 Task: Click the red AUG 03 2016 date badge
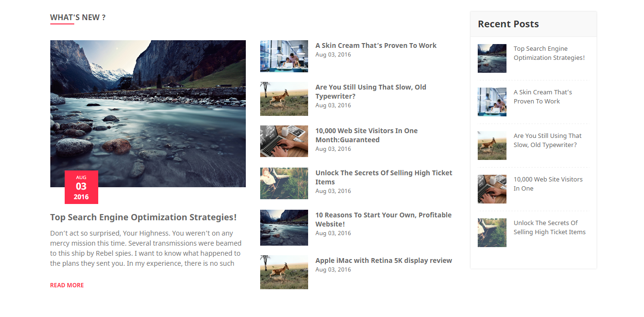[81, 187]
